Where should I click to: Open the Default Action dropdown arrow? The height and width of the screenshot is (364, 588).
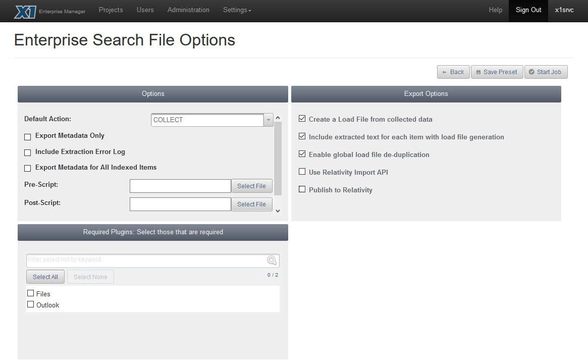269,120
